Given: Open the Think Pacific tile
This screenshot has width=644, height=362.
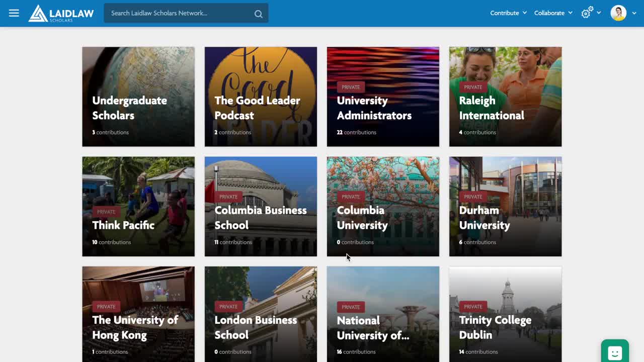Looking at the screenshot, I should pyautogui.click(x=138, y=206).
